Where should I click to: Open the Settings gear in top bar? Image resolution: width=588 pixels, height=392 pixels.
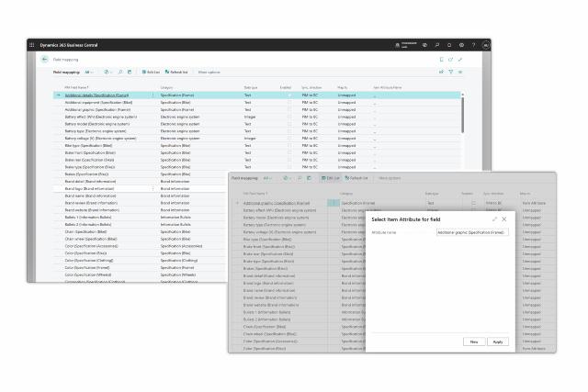click(461, 44)
